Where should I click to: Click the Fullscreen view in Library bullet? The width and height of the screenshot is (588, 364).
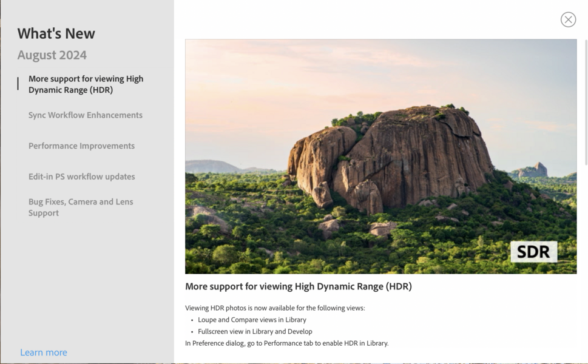255,332
